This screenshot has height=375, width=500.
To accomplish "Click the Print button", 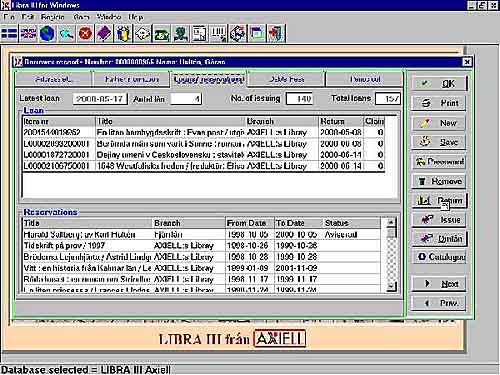I will [439, 103].
